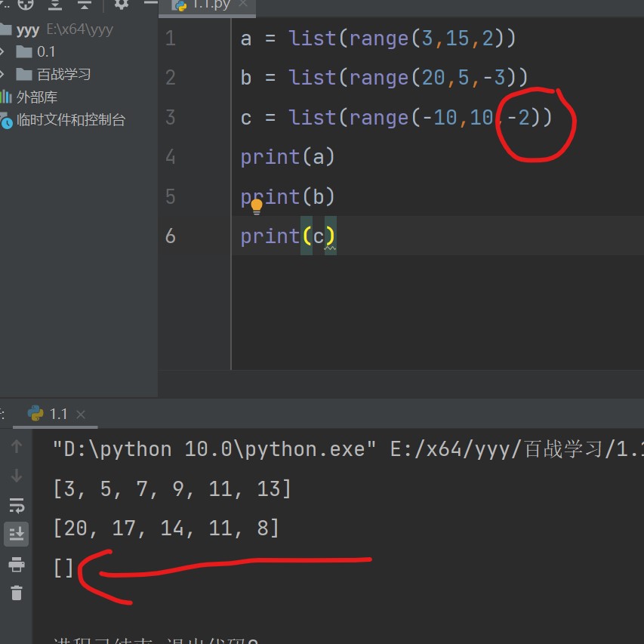Click the Python file icon on 1.1.py tab
Screen dimensions: 644x644
tap(180, 5)
